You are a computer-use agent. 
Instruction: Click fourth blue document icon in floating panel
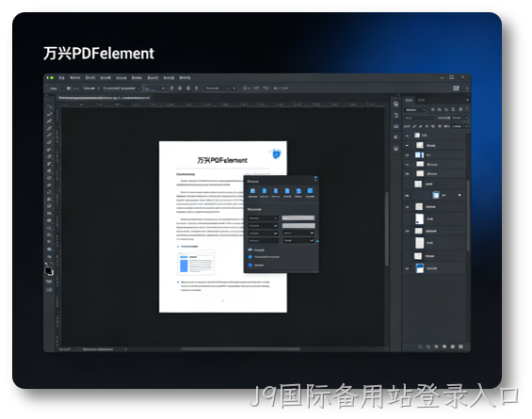click(x=287, y=191)
